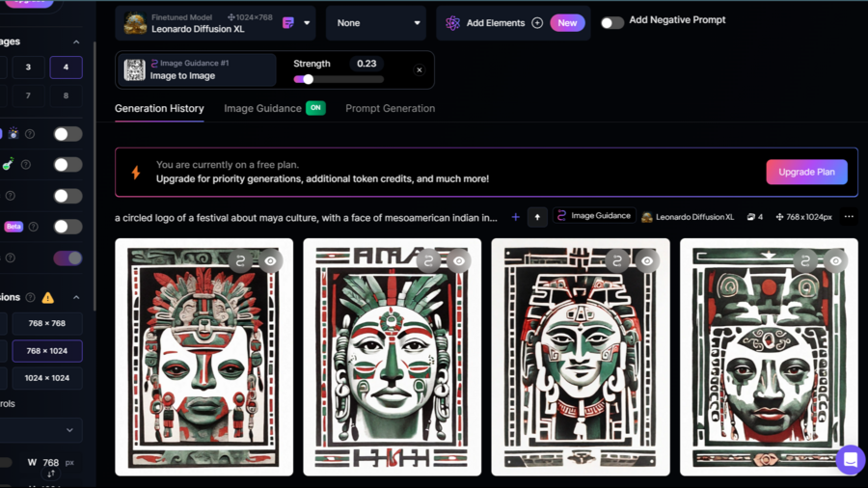Click the swap width-height arrows icon
This screenshot has height=488, width=868.
(x=51, y=474)
